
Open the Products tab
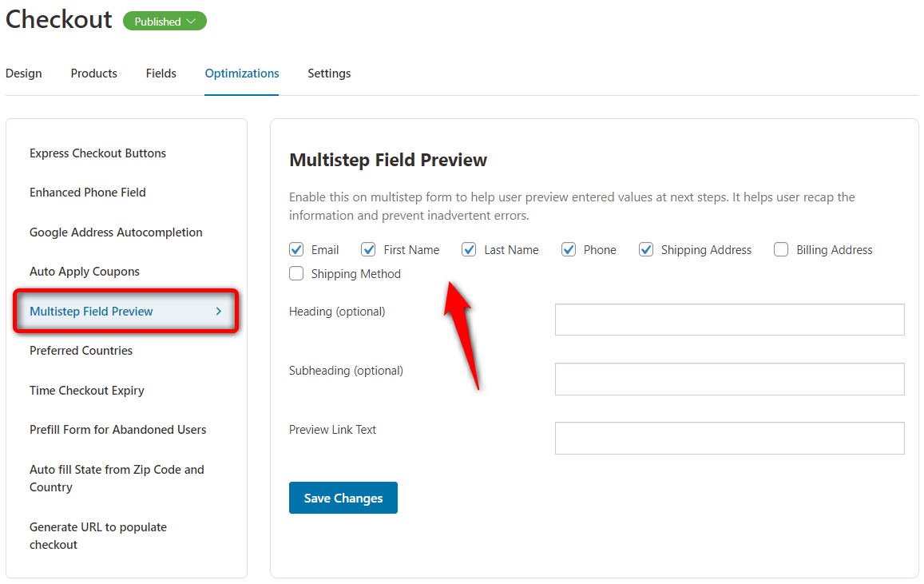pyautogui.click(x=93, y=73)
